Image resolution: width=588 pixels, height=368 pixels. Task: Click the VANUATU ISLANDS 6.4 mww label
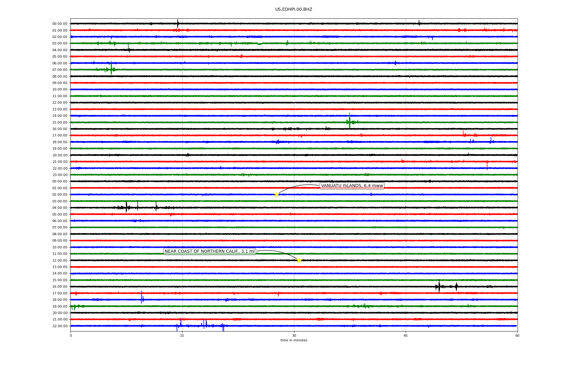point(352,186)
